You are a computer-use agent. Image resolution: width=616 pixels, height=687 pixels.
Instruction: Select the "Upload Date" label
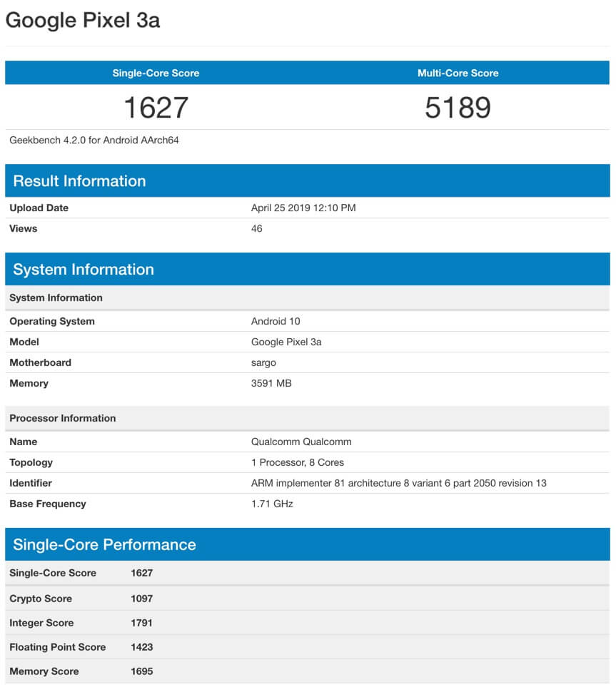39,208
